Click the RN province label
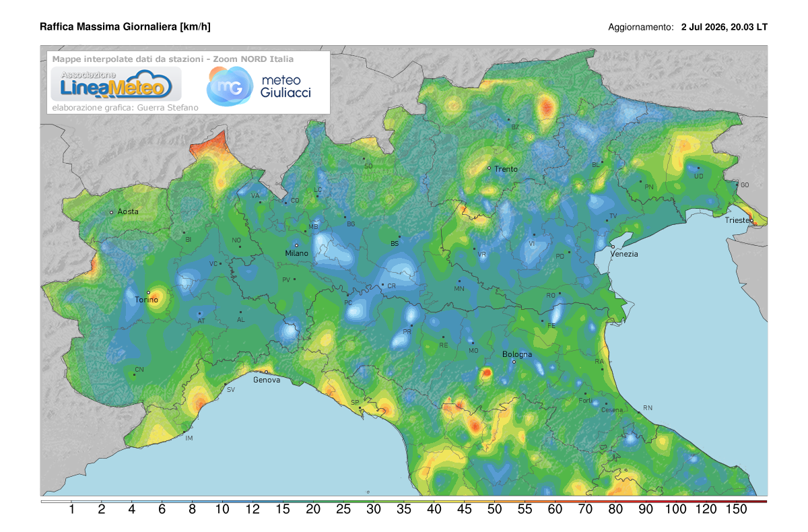The image size is (808, 532). point(648,408)
